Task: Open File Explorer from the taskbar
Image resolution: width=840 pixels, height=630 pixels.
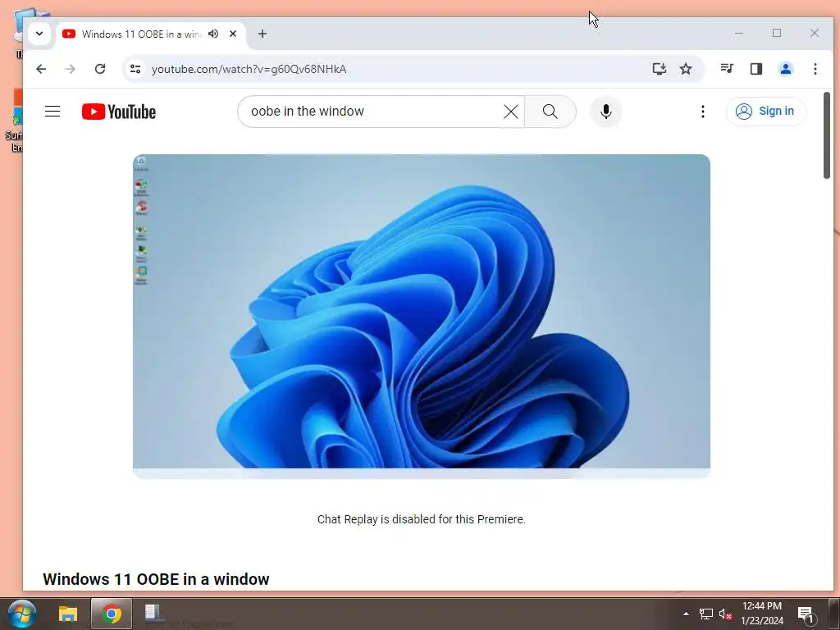Action: (68, 614)
